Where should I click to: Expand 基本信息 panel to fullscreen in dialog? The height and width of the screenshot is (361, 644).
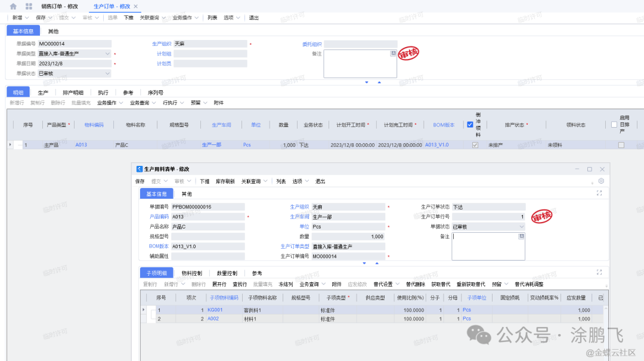599,193
